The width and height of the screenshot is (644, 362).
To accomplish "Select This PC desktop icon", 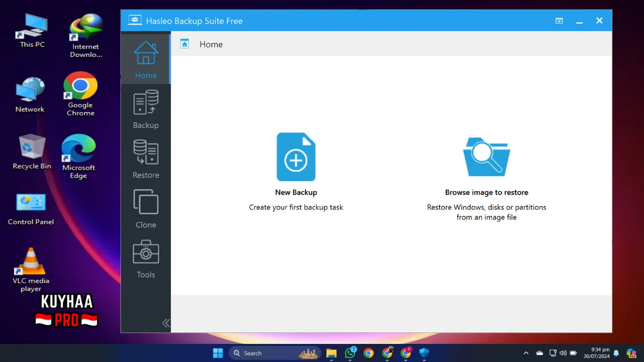I will point(32,31).
